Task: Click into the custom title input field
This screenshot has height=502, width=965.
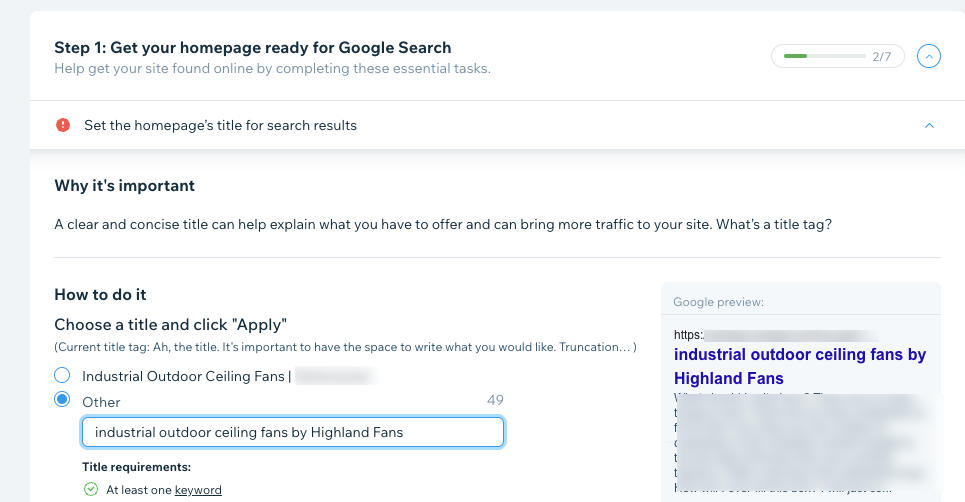Action: click(x=293, y=432)
